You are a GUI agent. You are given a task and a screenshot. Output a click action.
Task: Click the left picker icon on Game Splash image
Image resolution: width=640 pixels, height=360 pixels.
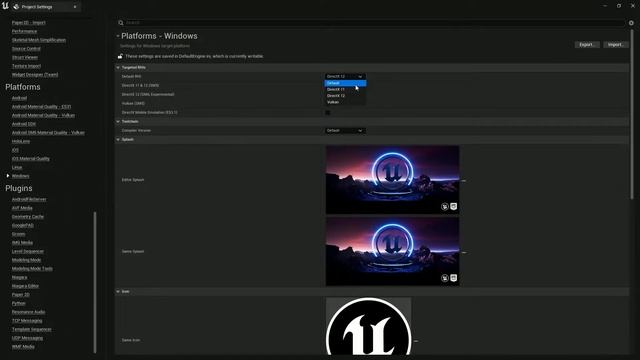pyautogui.click(x=444, y=278)
